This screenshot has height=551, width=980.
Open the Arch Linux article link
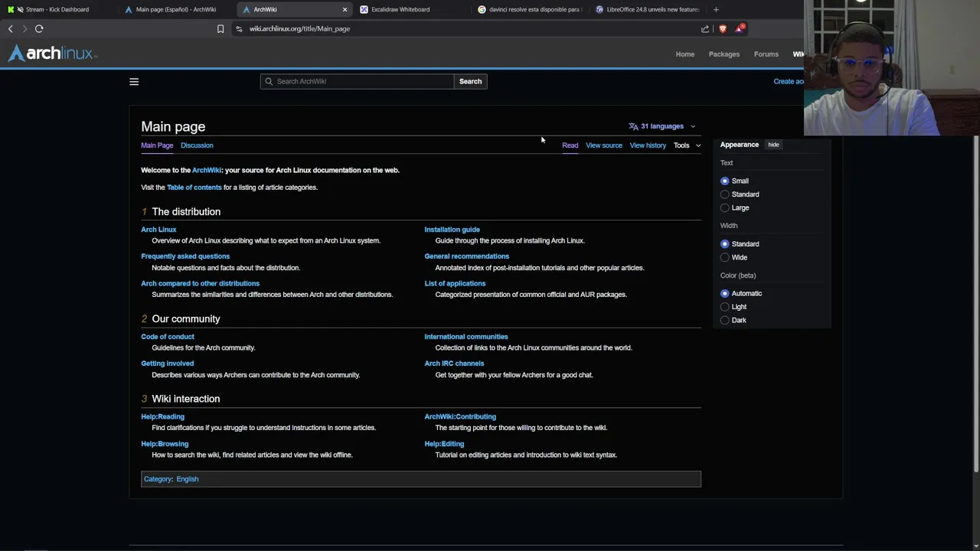pos(158,230)
